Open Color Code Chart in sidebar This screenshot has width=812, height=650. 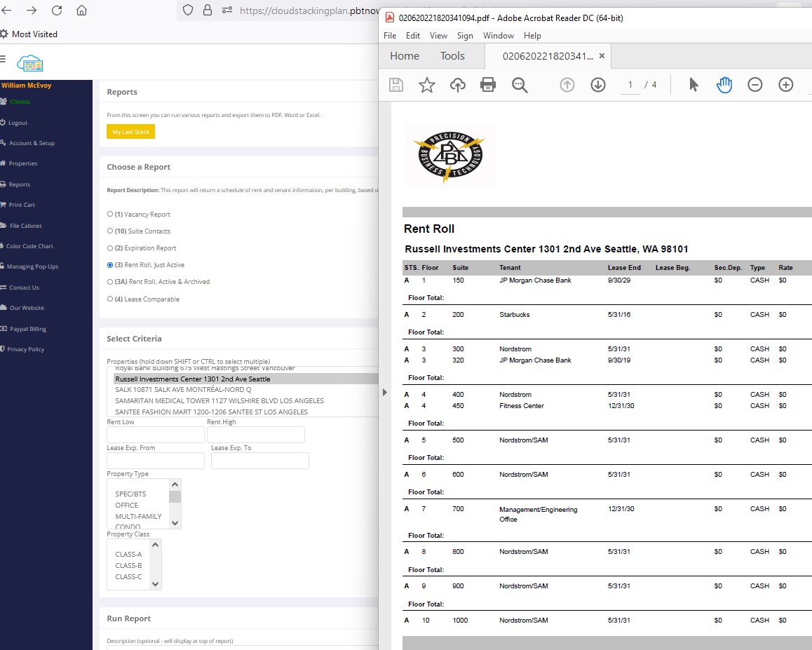(x=29, y=246)
